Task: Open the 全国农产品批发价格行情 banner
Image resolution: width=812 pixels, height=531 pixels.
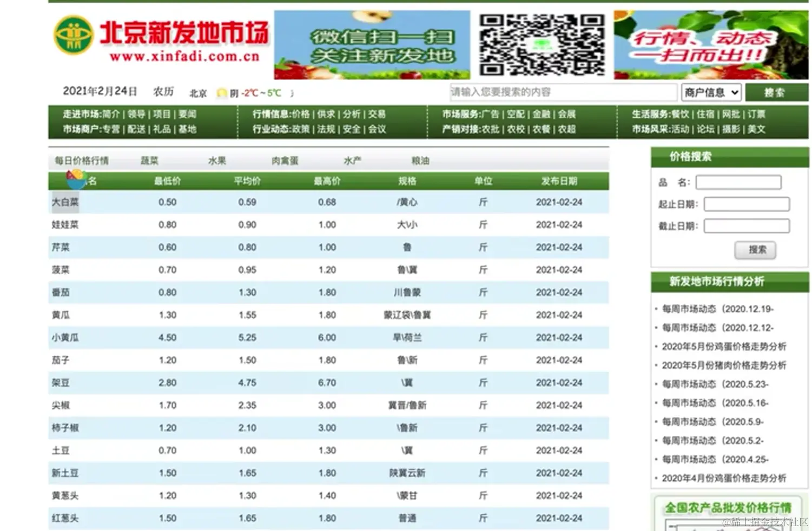Action: (728, 512)
